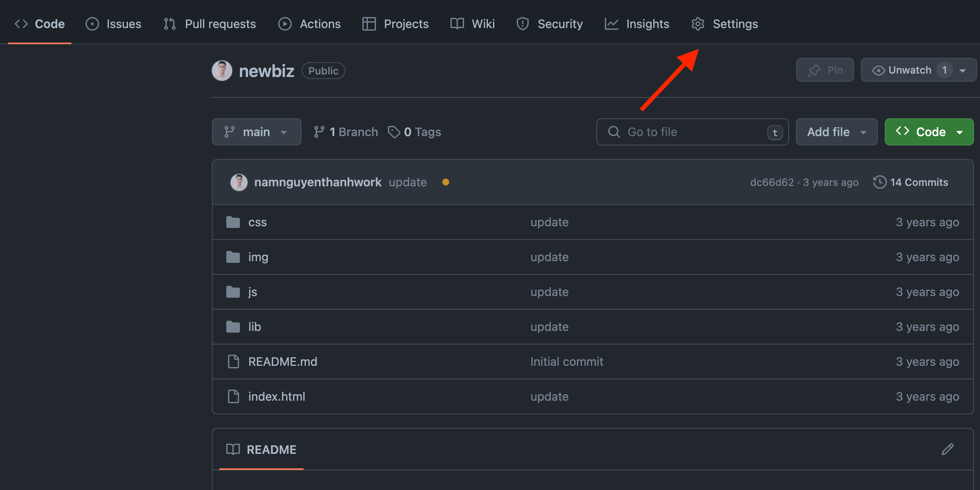Click the orange commit status dot

click(446, 182)
